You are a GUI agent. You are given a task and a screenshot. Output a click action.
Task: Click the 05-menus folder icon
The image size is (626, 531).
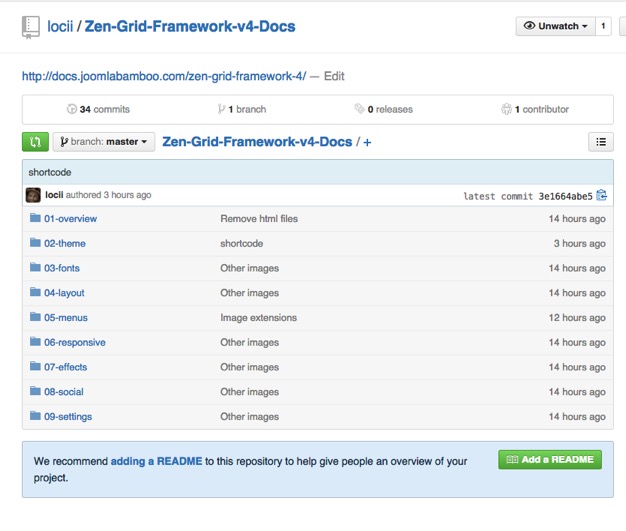[36, 317]
